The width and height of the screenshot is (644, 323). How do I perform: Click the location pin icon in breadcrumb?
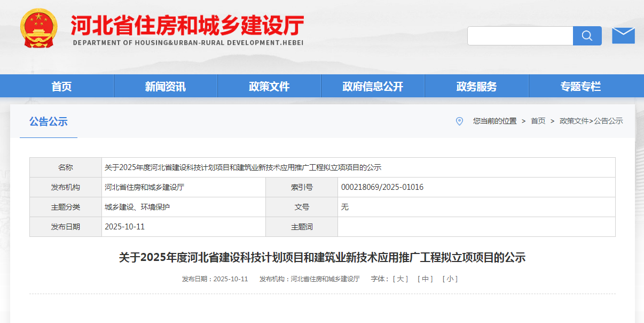(459, 121)
